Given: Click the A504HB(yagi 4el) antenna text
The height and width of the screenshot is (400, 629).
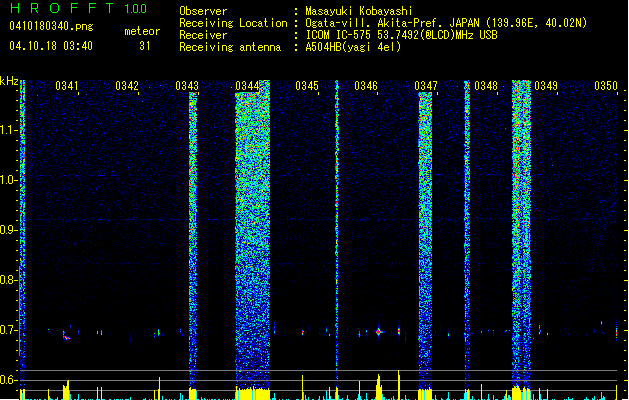Looking at the screenshot, I should tap(353, 47).
